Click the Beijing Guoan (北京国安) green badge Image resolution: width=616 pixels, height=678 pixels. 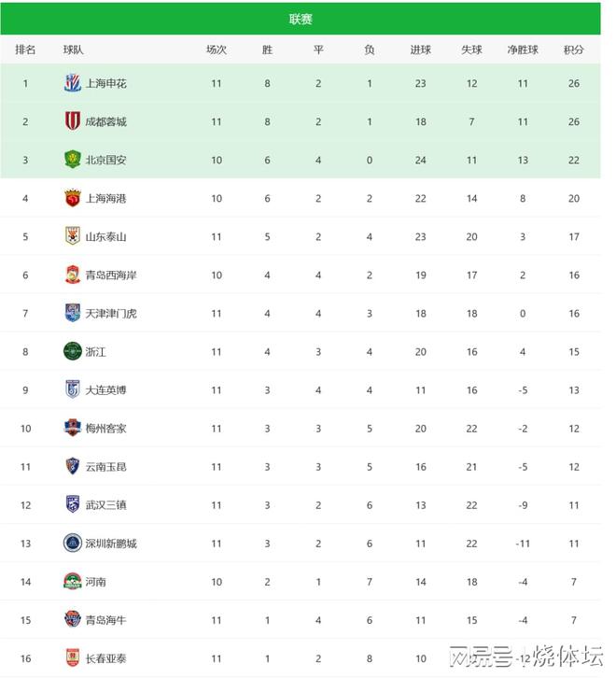pos(72,160)
